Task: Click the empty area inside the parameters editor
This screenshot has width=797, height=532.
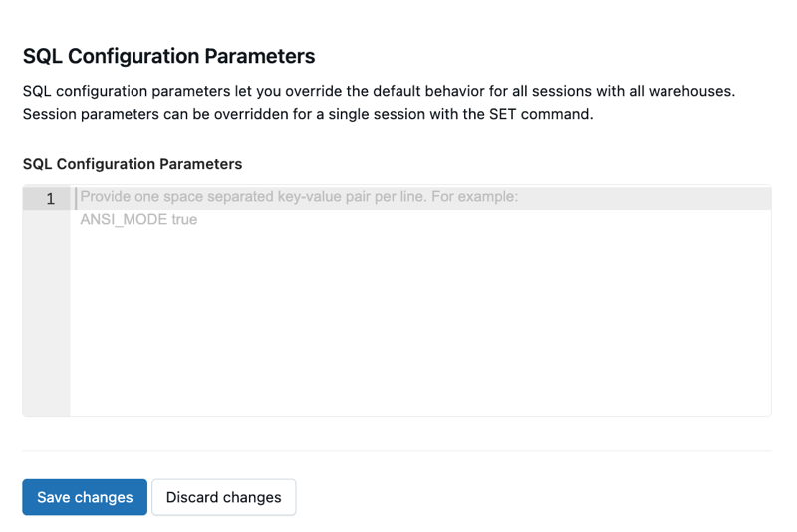Action: pos(418,329)
